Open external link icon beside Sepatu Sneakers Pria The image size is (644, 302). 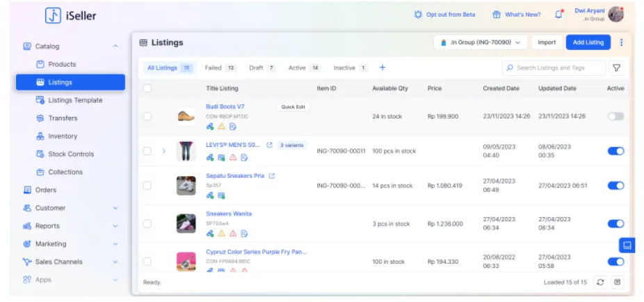pos(272,176)
